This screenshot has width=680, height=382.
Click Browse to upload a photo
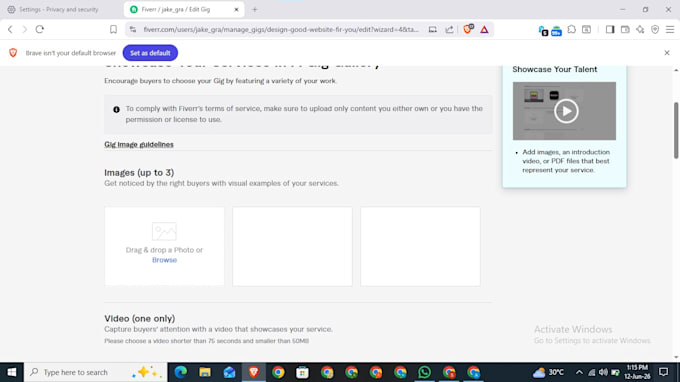pos(164,260)
